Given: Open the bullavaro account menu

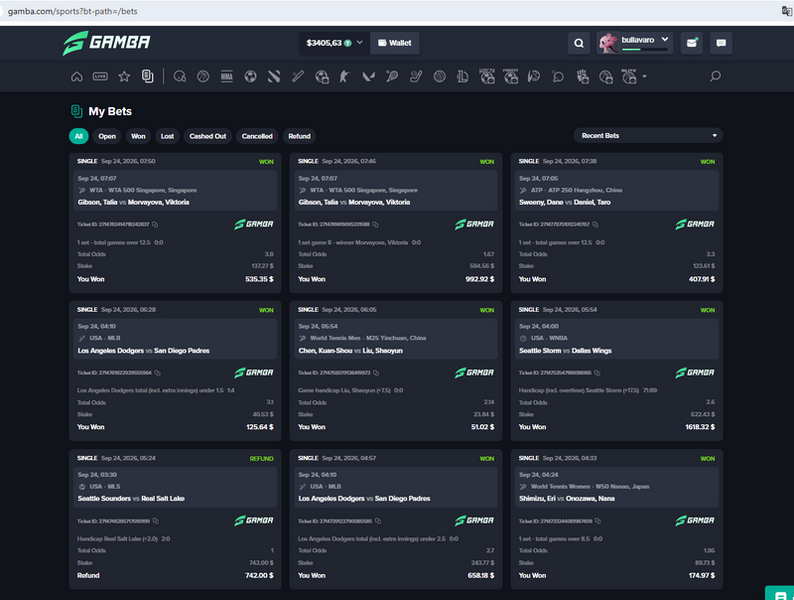Looking at the screenshot, I should click(x=635, y=43).
